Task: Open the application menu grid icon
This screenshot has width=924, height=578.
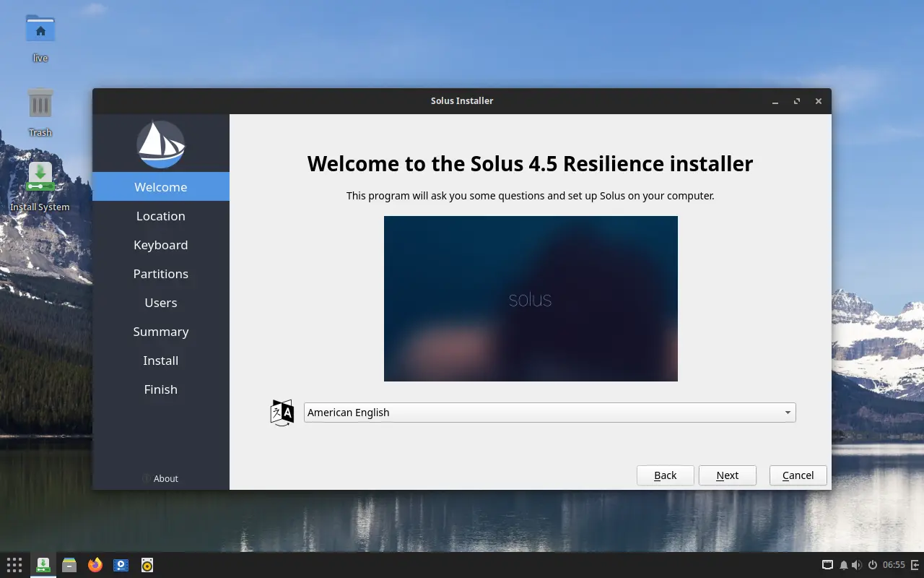Action: tap(14, 565)
